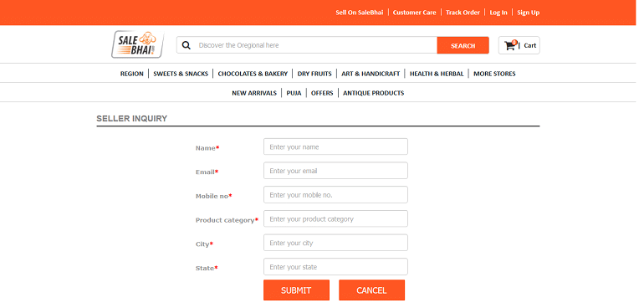The image size is (644, 308).
Task: Click the CANCEL button
Action: pos(371,290)
